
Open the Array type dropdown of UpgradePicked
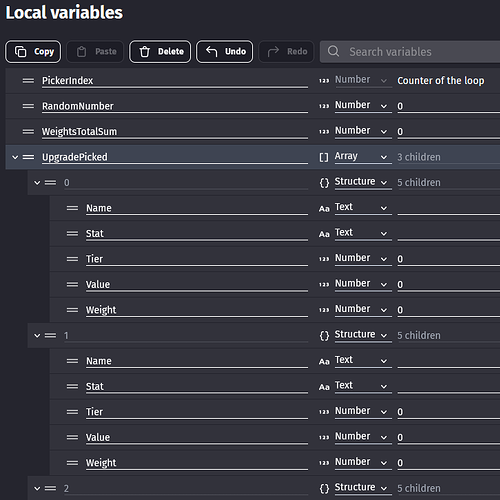click(x=363, y=157)
